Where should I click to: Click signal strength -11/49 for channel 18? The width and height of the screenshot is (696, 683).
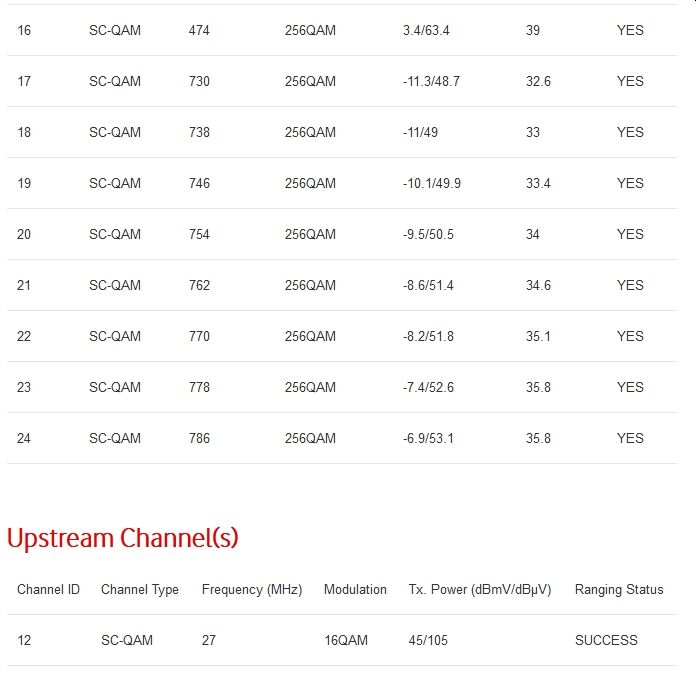pos(420,132)
